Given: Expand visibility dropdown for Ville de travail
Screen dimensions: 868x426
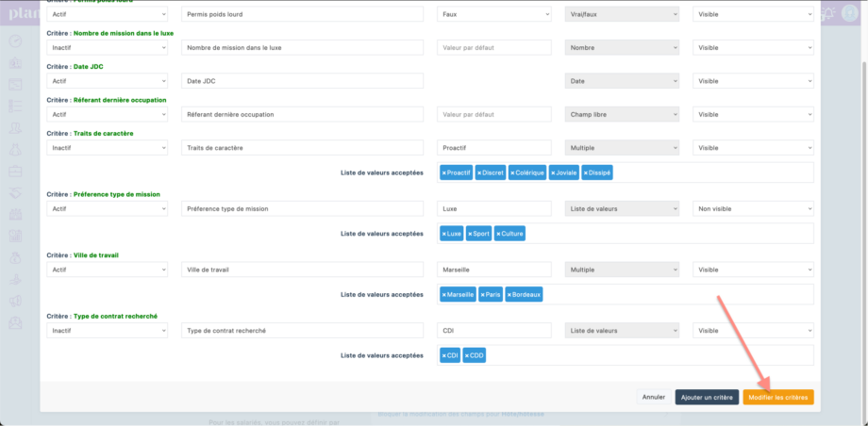Looking at the screenshot, I should point(753,270).
